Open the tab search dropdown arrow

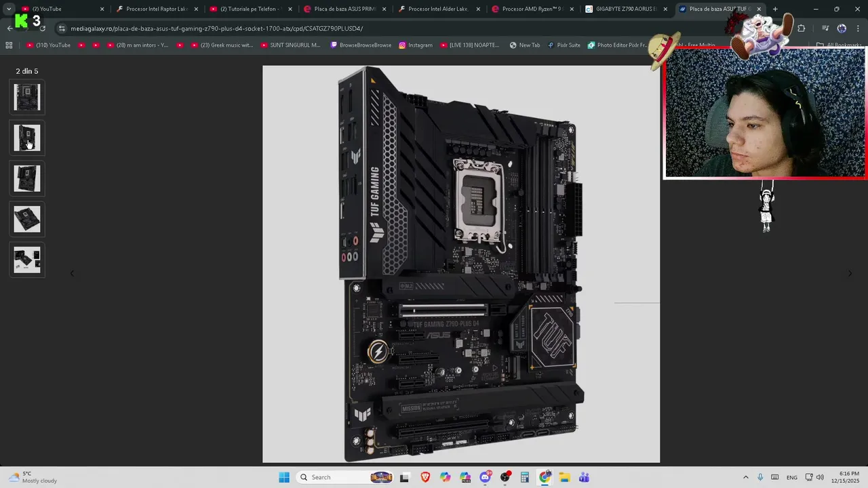(x=8, y=9)
